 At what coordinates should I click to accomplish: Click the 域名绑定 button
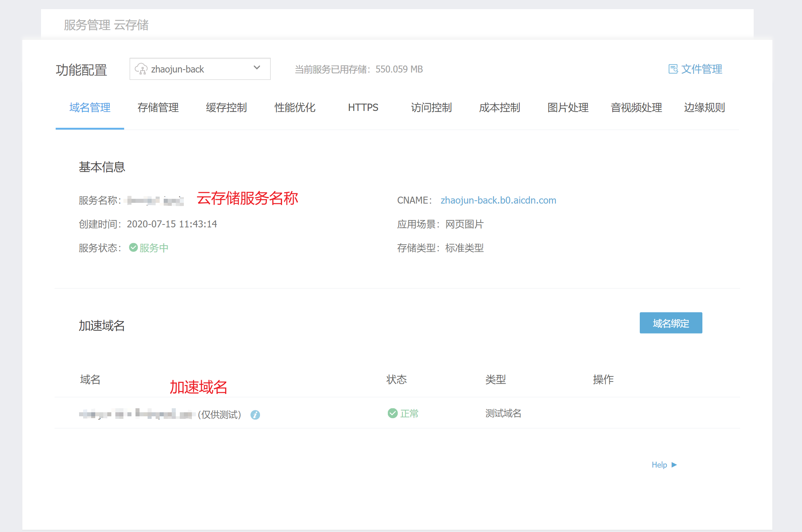[x=671, y=323]
